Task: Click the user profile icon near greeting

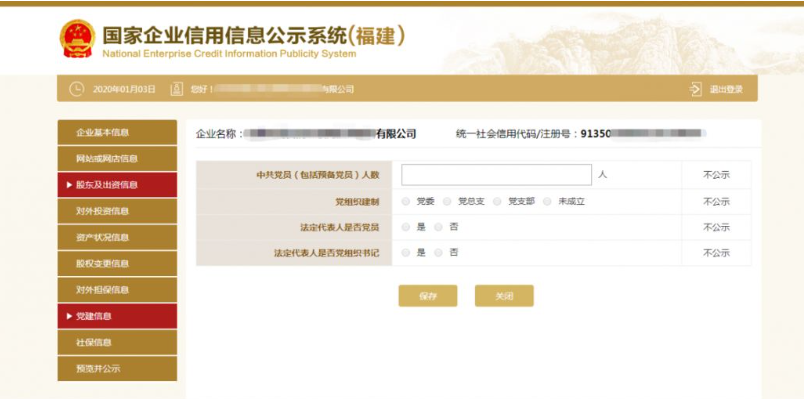Action: tap(176, 89)
